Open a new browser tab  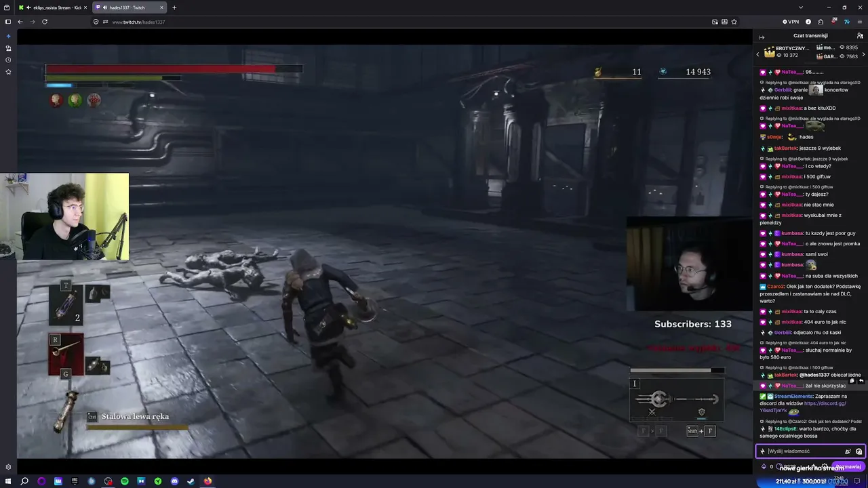coord(174,7)
